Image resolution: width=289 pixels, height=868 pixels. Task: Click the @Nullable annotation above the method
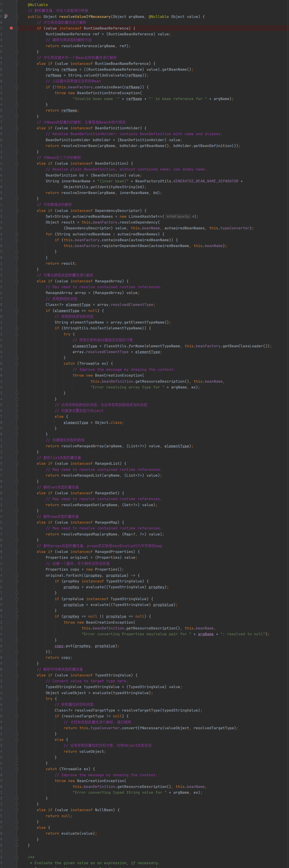(38, 5)
